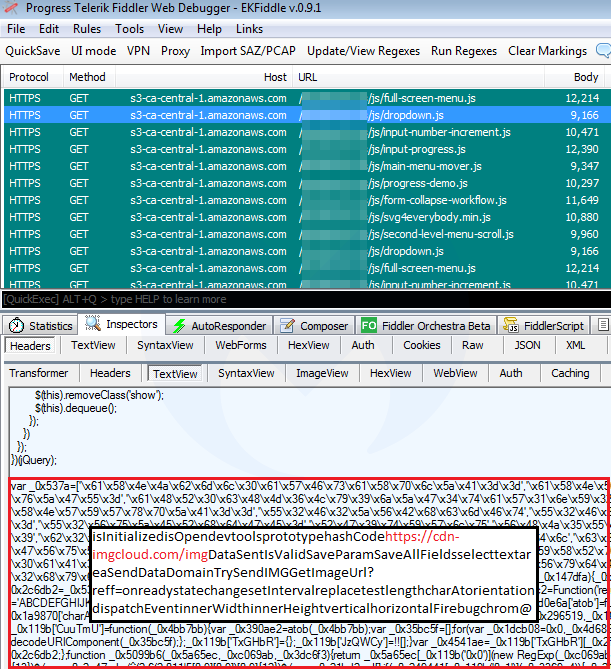This screenshot has width=611, height=669.
Task: Sort sessions by the Body column header
Action: click(586, 77)
